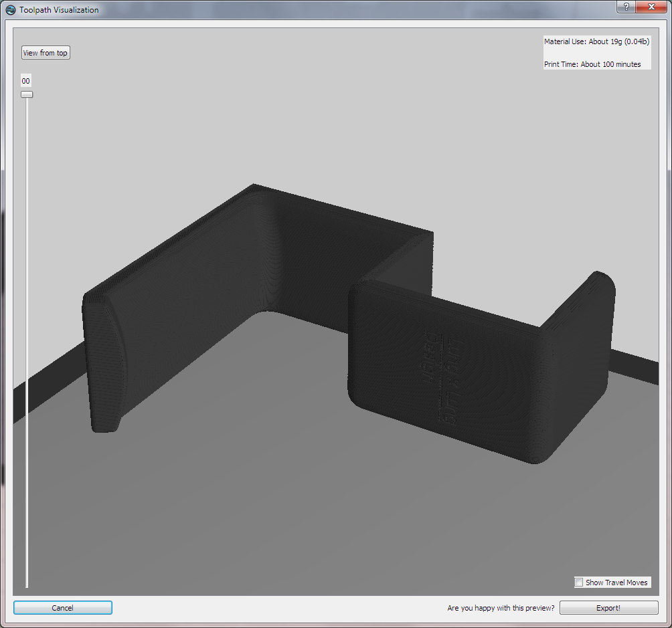Click the layer slider handle

click(x=27, y=94)
